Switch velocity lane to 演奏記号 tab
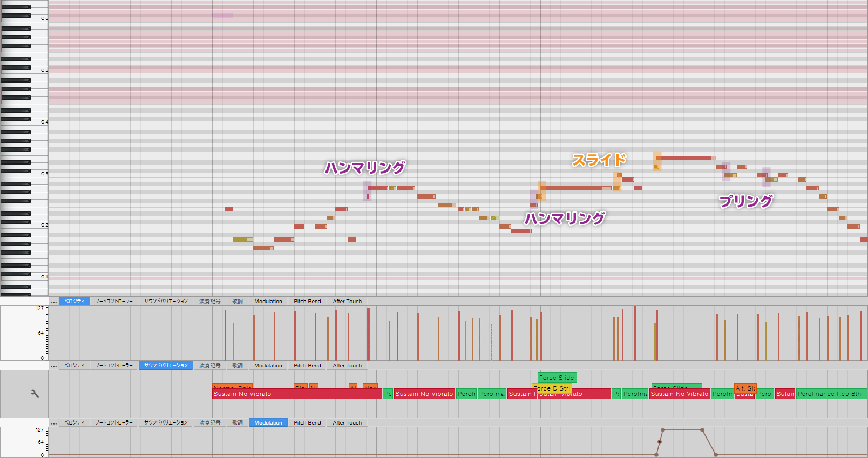The width and height of the screenshot is (868, 458). (210, 302)
